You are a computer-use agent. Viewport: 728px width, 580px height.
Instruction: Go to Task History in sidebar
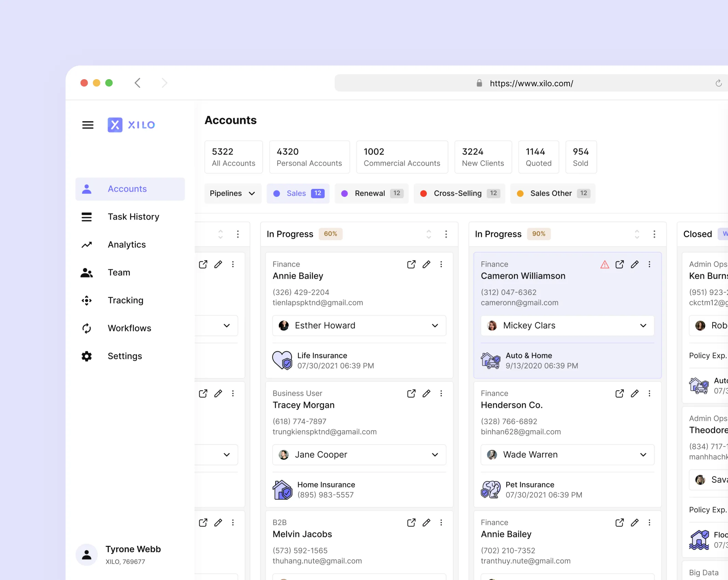pos(133,217)
